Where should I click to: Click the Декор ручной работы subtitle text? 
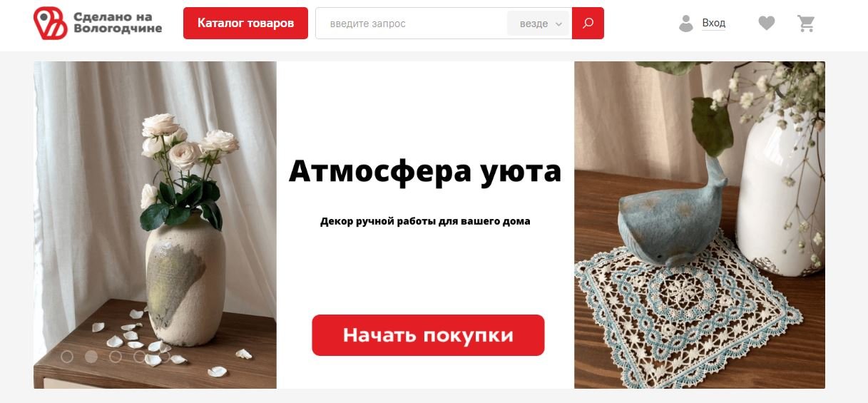click(x=425, y=221)
